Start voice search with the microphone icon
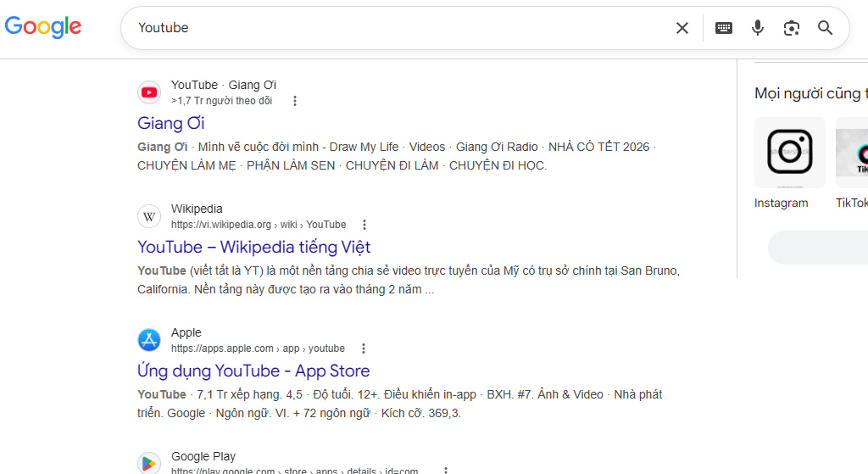The width and height of the screenshot is (868, 474). [x=757, y=28]
